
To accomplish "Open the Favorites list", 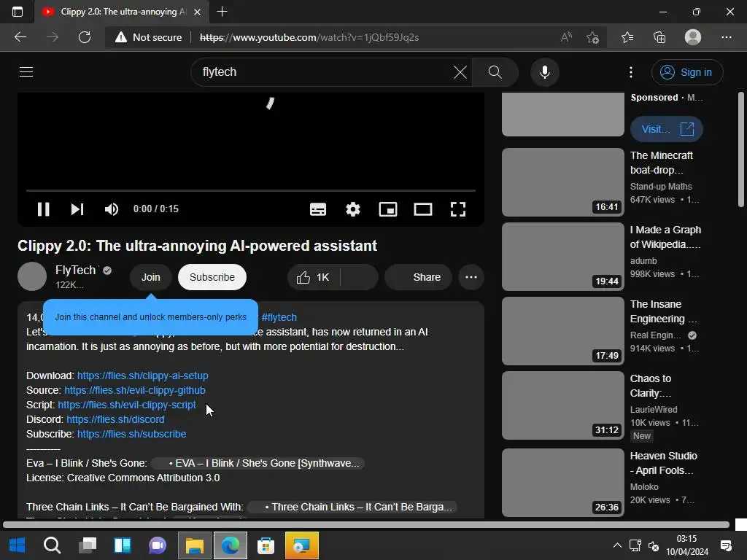I will click(627, 37).
